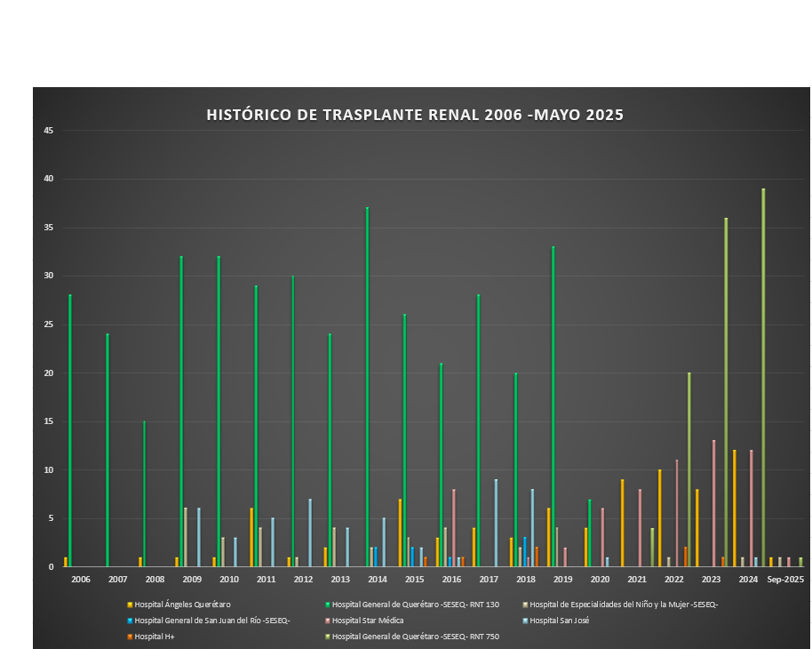Click the Niño y la Mujer legend marker
The width and height of the screenshot is (812, 649).
[525, 605]
